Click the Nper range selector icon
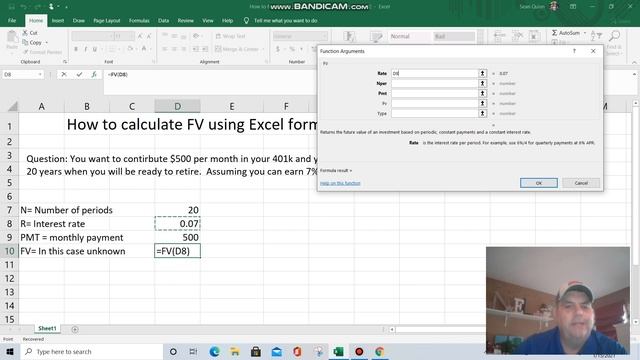 (x=482, y=83)
